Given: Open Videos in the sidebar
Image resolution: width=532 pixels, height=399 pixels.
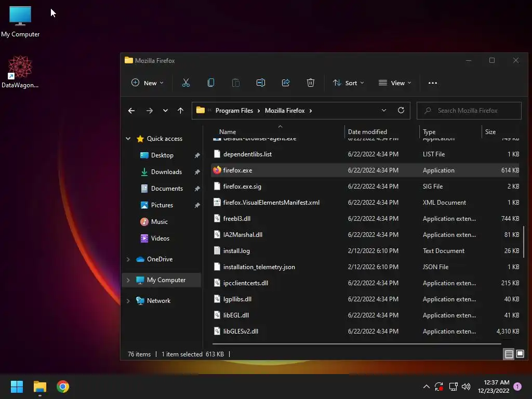Looking at the screenshot, I should 160,238.
